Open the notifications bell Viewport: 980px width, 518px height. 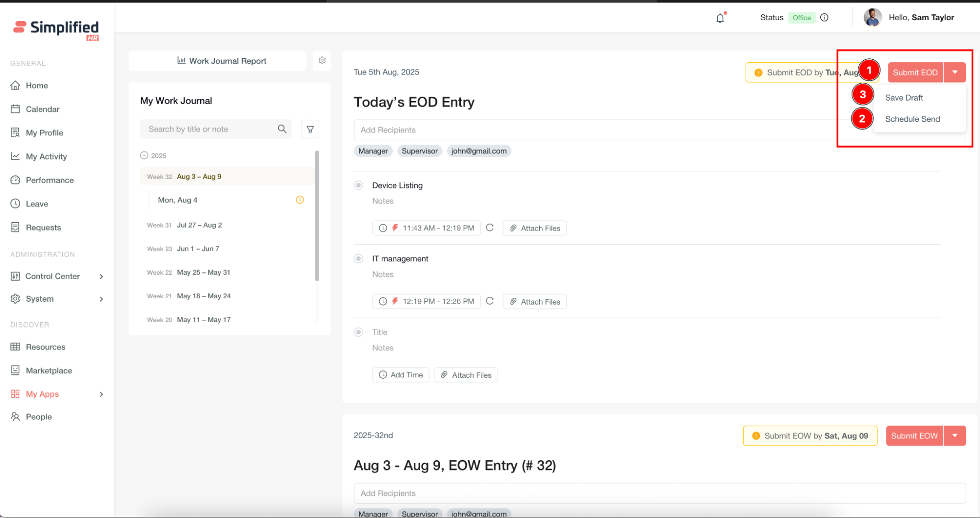point(720,18)
